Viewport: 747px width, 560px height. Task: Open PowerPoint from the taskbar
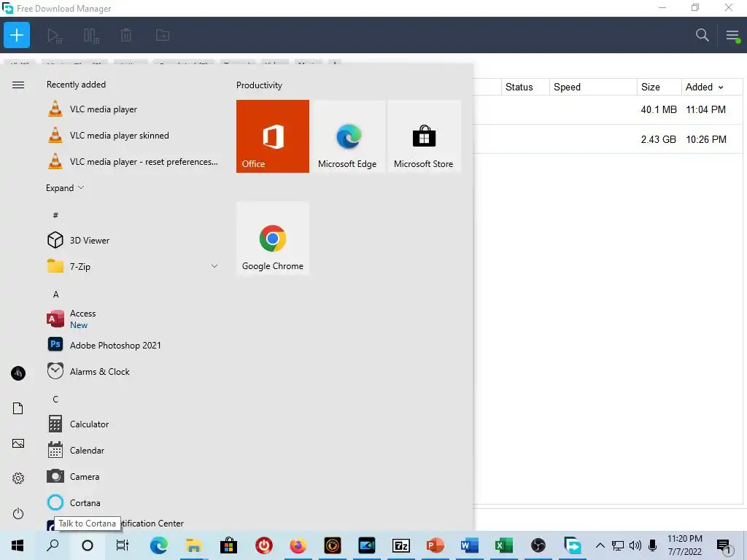[435, 545]
